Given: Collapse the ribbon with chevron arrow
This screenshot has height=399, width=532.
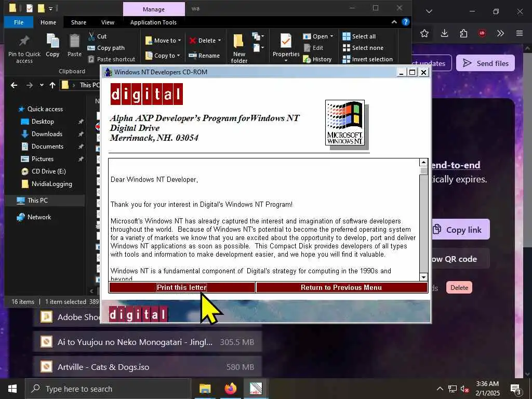Looking at the screenshot, I should click(394, 22).
